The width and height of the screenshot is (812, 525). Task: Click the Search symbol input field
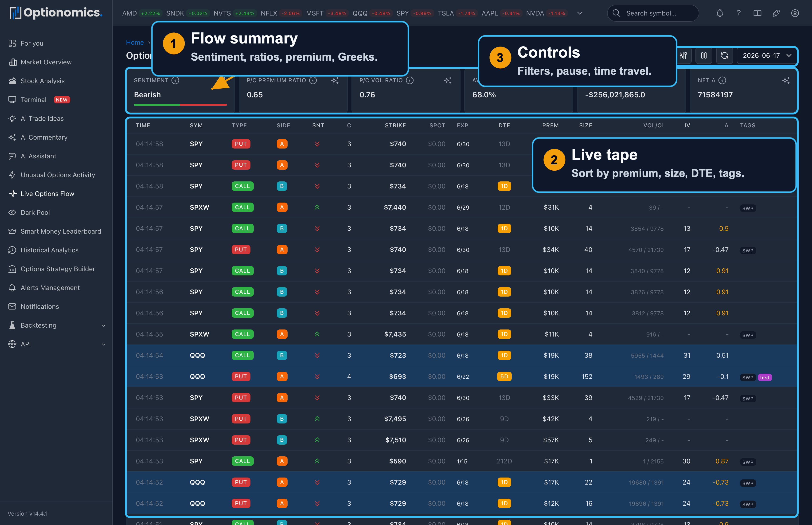click(x=653, y=13)
